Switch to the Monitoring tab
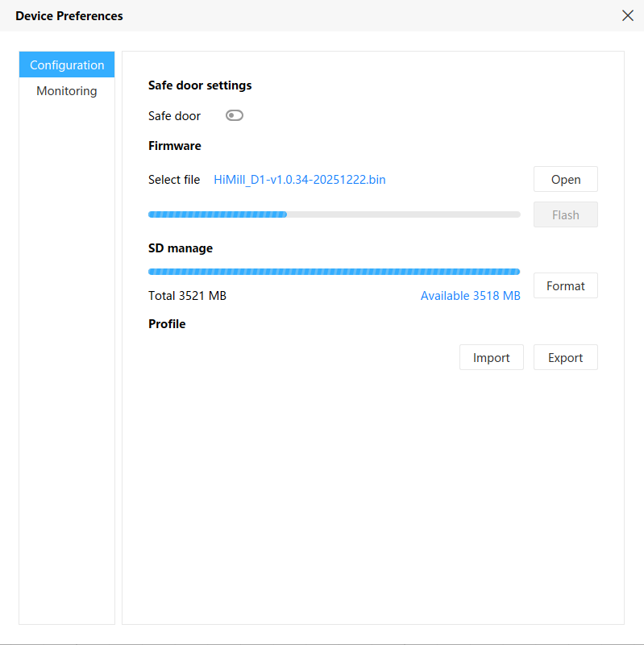The height and width of the screenshot is (645, 644). click(67, 91)
